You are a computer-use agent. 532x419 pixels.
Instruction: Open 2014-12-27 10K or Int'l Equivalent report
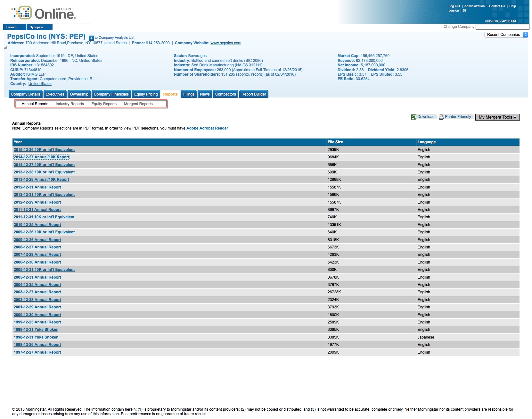click(x=44, y=165)
